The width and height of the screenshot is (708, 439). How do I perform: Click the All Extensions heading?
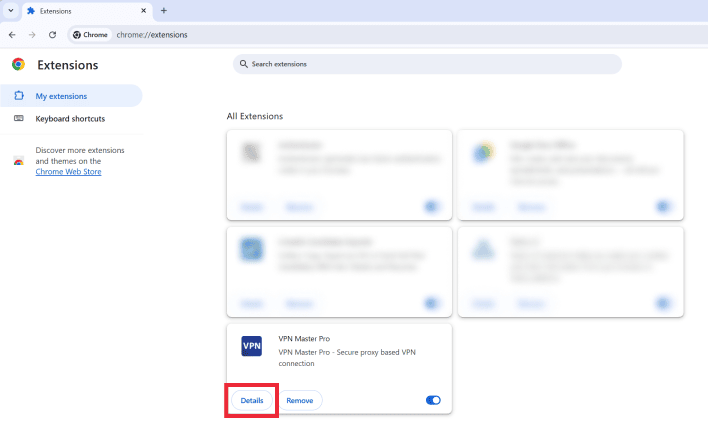click(255, 116)
